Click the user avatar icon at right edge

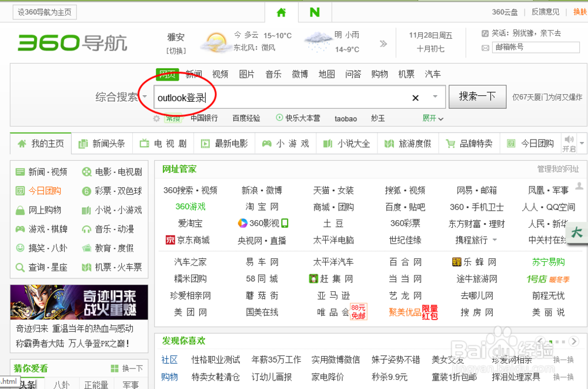[579, 186]
